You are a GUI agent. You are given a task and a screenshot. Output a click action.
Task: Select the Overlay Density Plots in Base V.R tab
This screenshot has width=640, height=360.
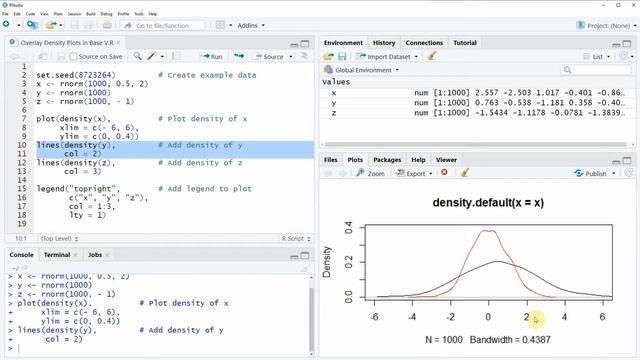point(67,42)
